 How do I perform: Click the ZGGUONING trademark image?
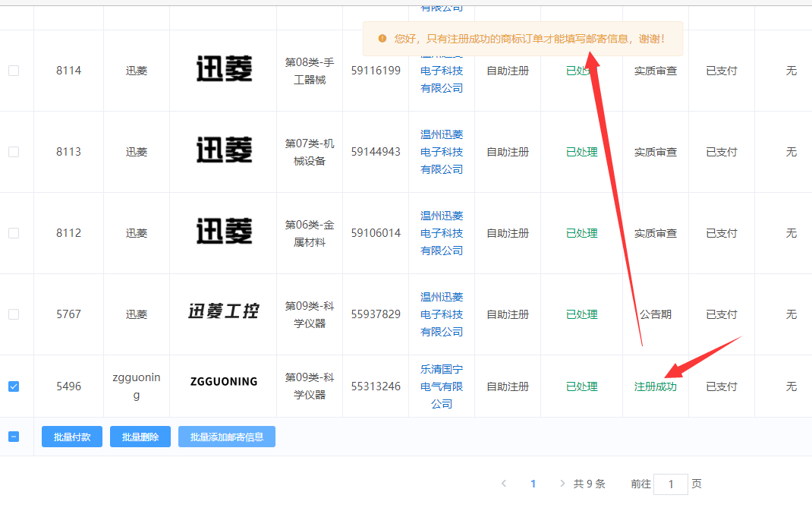[x=223, y=381]
